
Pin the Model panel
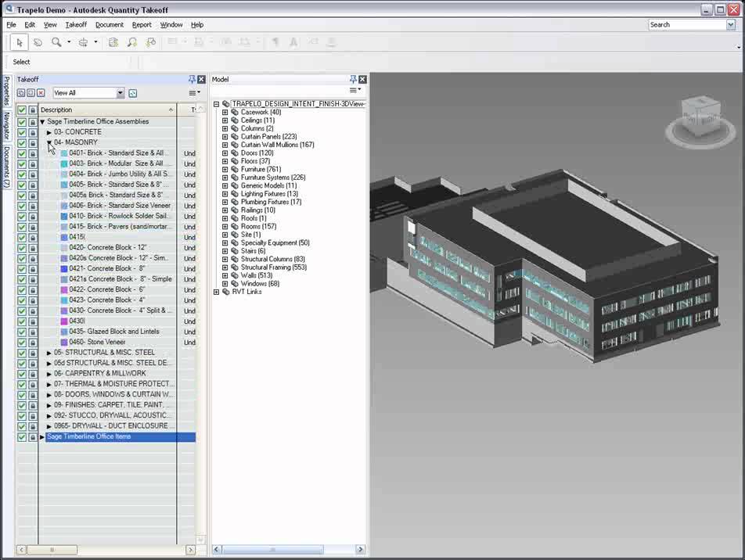pos(353,79)
